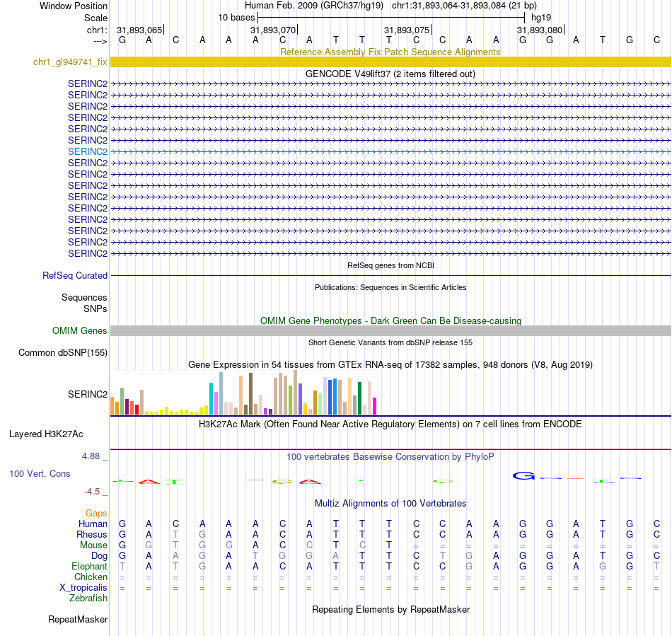Screen dimensions: 672x636
Task: Click the 100 Vert. Cons label
Action: [x=40, y=473]
